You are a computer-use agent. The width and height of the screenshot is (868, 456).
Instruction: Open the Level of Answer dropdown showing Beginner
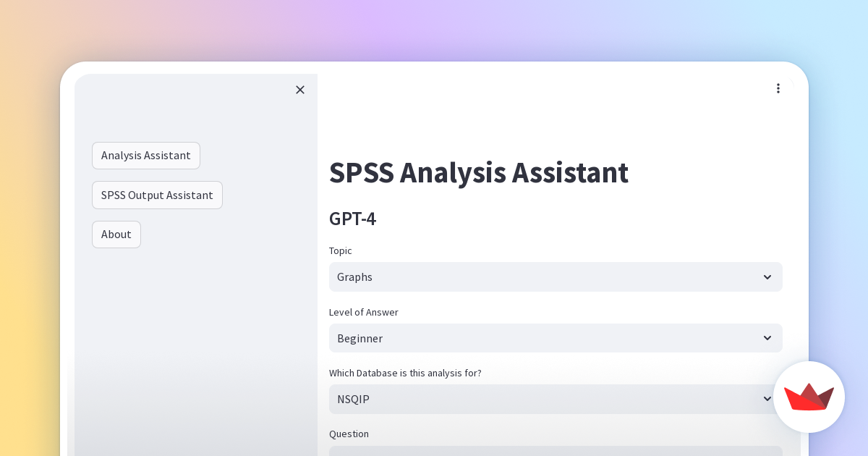pyautogui.click(x=556, y=338)
